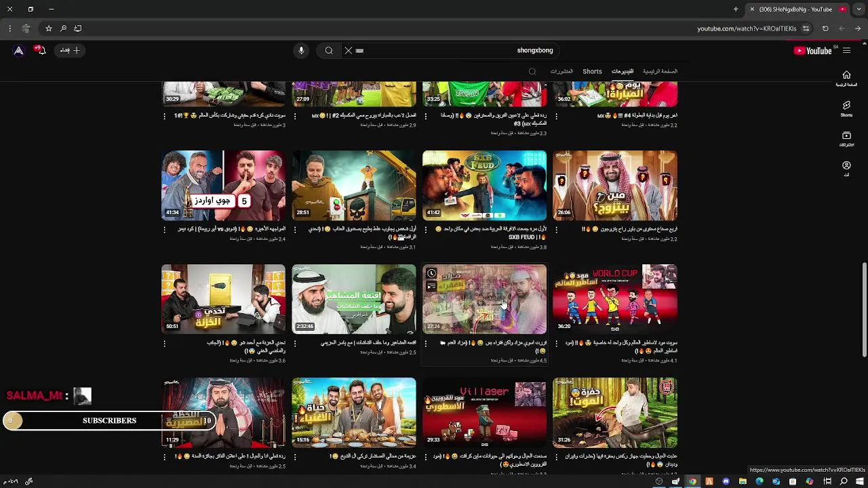
Task: Open the You page in mini sidebar
Action: [x=846, y=168]
